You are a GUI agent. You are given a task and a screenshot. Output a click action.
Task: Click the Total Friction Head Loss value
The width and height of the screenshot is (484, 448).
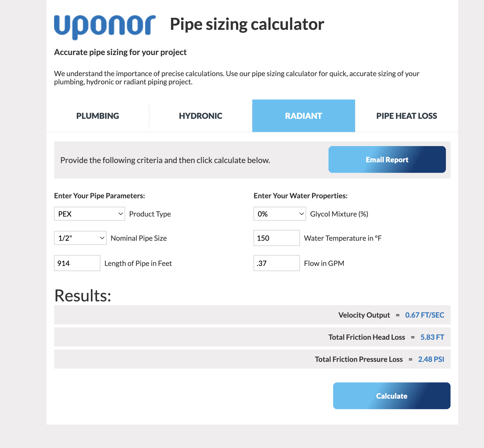433,337
